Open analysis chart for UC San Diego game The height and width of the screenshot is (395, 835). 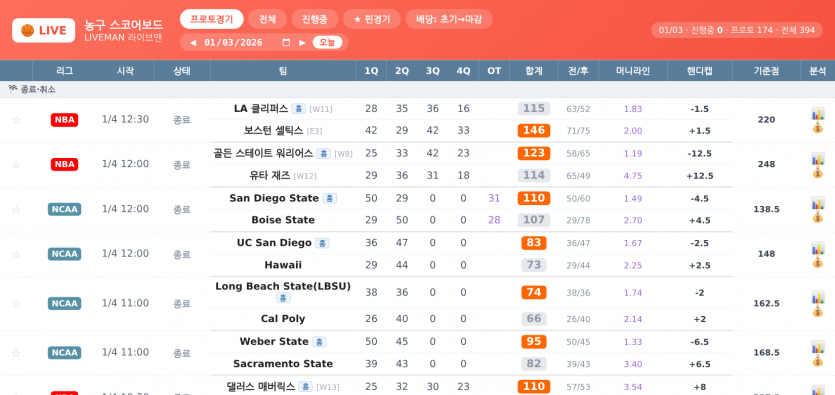coord(817,248)
